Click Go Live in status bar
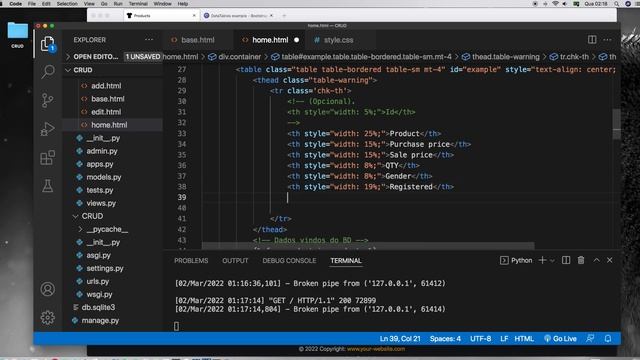 [560, 338]
